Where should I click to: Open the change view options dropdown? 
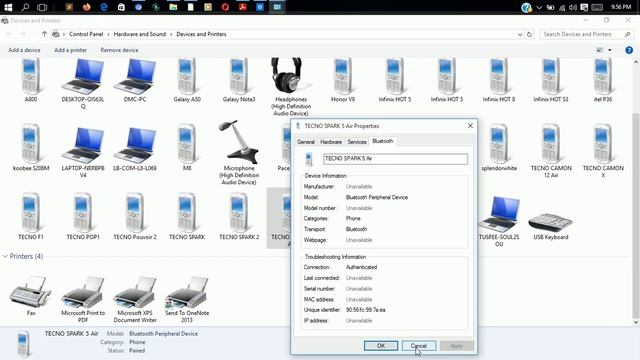(610, 50)
